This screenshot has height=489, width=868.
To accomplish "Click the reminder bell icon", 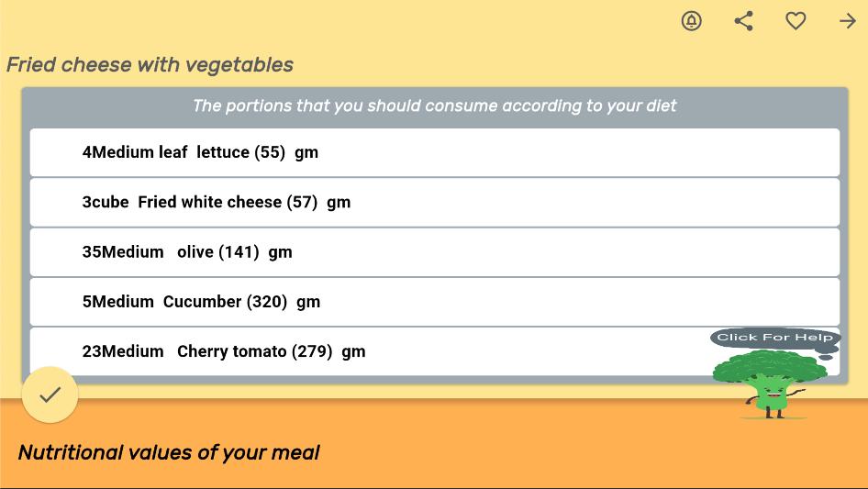I will pos(692,21).
